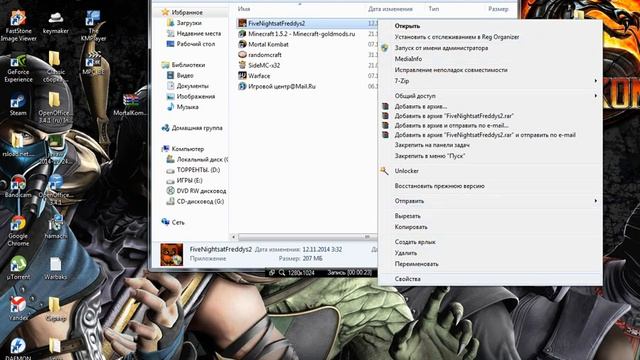Open GeForce Experience desktop icon
Screen dimensions: 640x360
(x=18, y=69)
